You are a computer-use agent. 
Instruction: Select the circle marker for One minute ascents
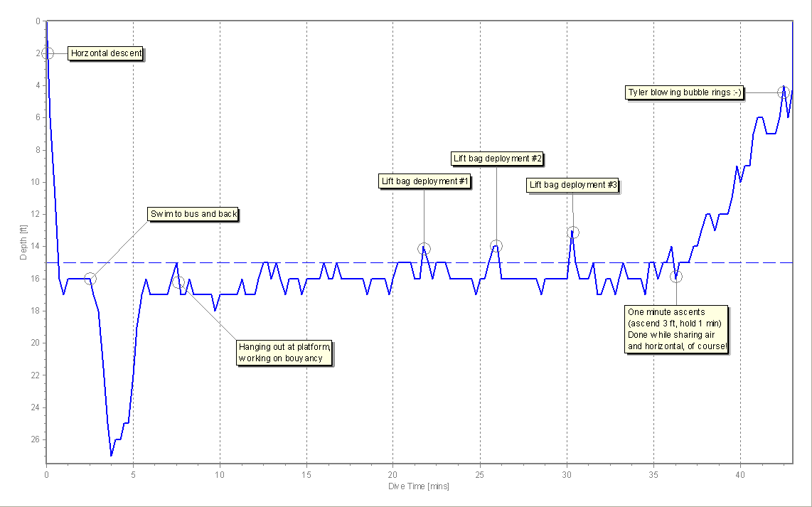pyautogui.click(x=675, y=277)
